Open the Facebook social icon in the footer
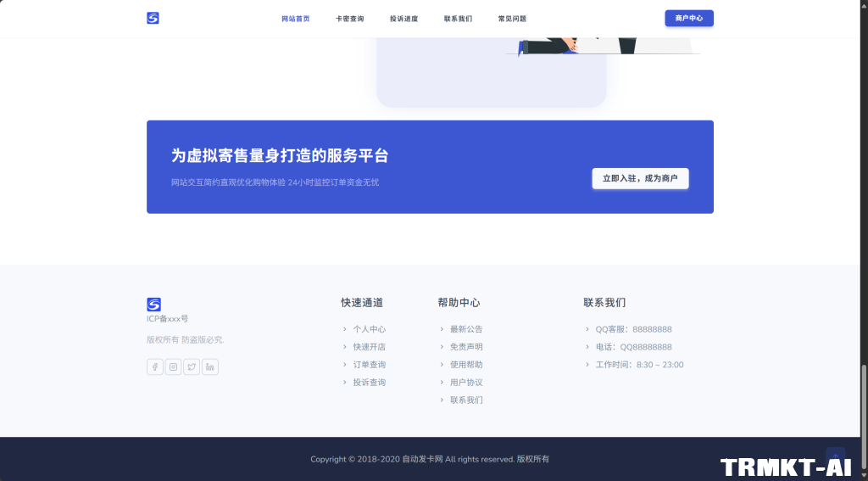868x481 pixels. 155,366
